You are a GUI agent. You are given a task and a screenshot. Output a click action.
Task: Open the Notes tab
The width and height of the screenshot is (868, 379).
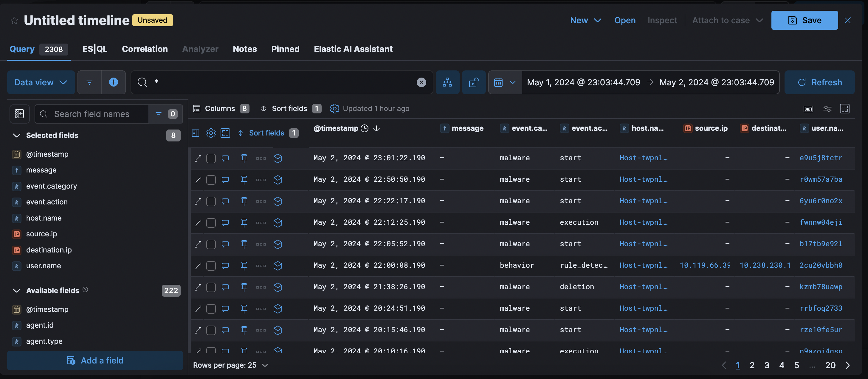[x=245, y=49]
